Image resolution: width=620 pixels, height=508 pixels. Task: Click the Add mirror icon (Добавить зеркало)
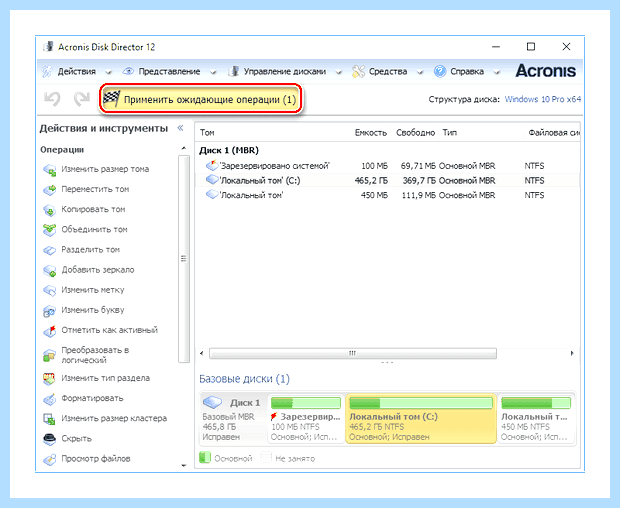coord(49,270)
